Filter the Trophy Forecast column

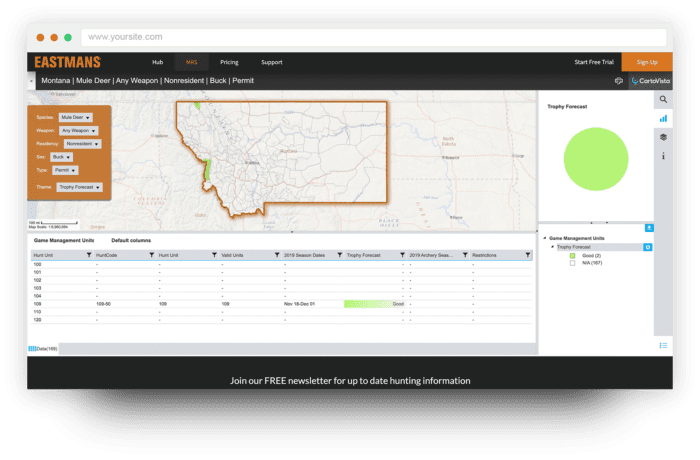402,255
